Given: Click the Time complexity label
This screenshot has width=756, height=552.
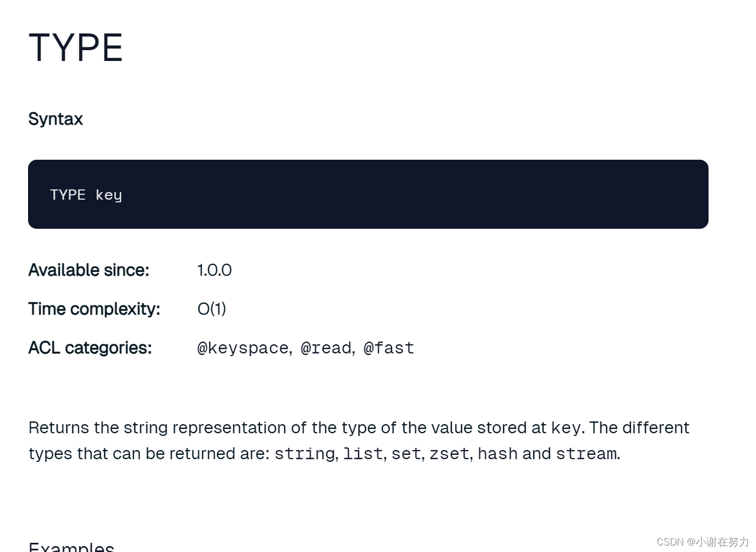Looking at the screenshot, I should (94, 309).
